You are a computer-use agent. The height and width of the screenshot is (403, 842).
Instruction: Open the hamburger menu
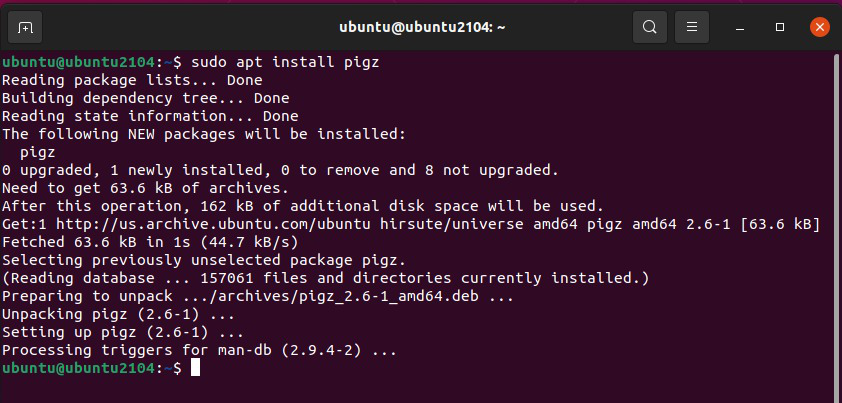(693, 26)
